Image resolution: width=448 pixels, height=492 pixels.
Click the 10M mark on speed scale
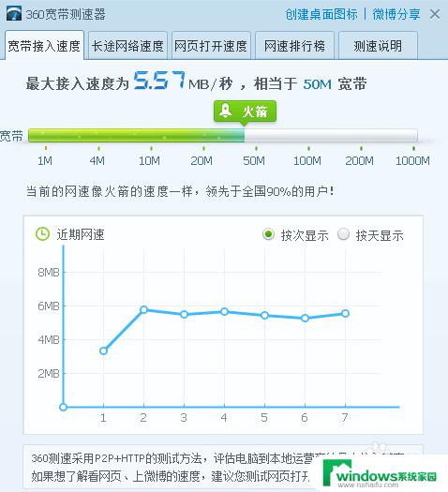(x=149, y=160)
